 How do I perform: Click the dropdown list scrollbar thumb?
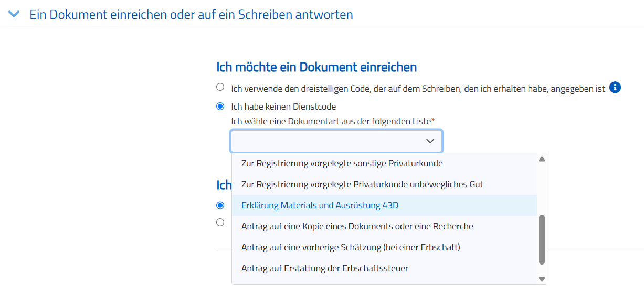542,239
